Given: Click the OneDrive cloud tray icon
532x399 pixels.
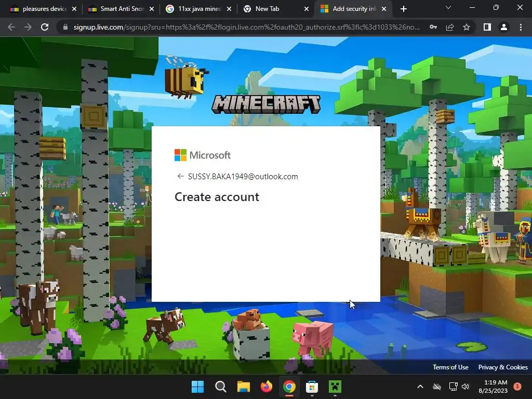Looking at the screenshot, I should [x=437, y=387].
